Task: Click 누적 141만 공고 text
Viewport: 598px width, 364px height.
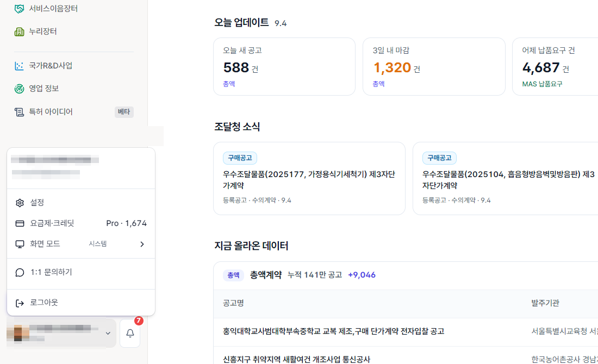Action: coord(315,275)
